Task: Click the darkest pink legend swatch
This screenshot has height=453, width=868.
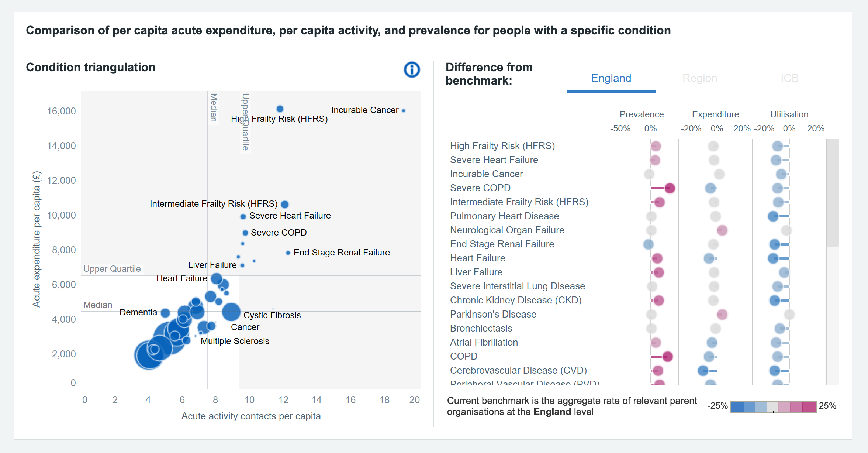Action: click(809, 406)
